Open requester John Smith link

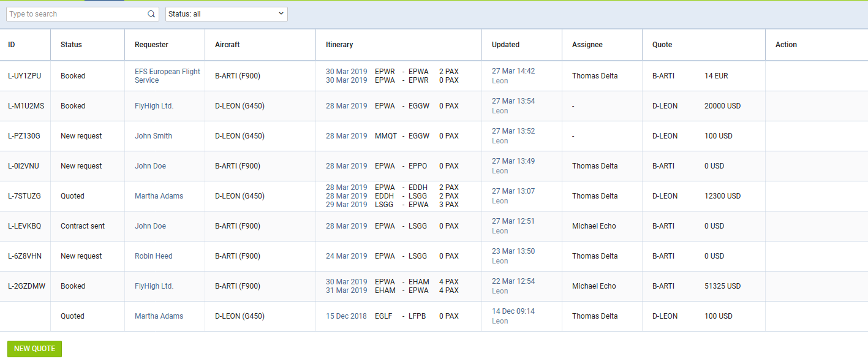(x=153, y=136)
